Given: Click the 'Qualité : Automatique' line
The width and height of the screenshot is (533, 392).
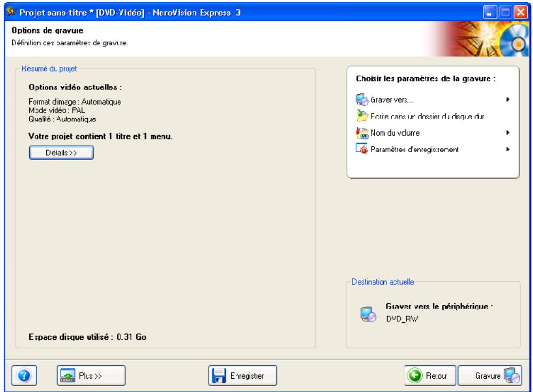Looking at the screenshot, I should pyautogui.click(x=62, y=119).
